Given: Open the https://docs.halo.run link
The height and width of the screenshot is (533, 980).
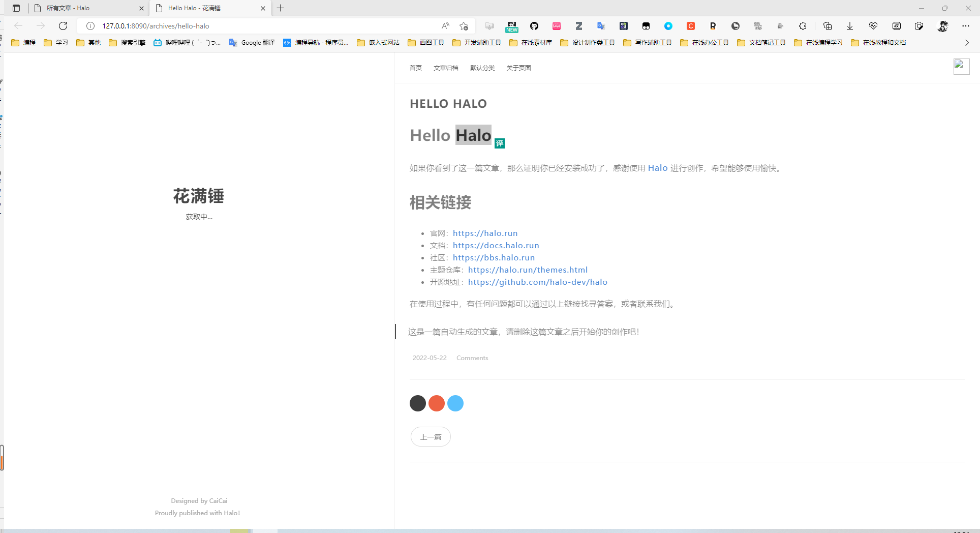Looking at the screenshot, I should (496, 245).
